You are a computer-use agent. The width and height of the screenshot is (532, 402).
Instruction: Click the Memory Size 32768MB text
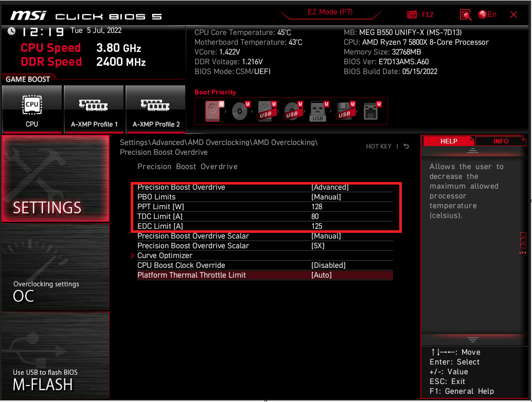click(382, 52)
